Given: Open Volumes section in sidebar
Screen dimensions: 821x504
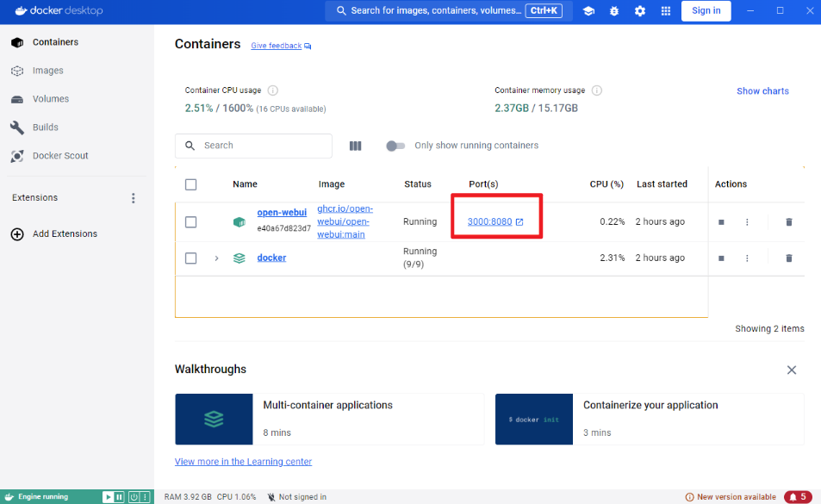Looking at the screenshot, I should tap(50, 99).
